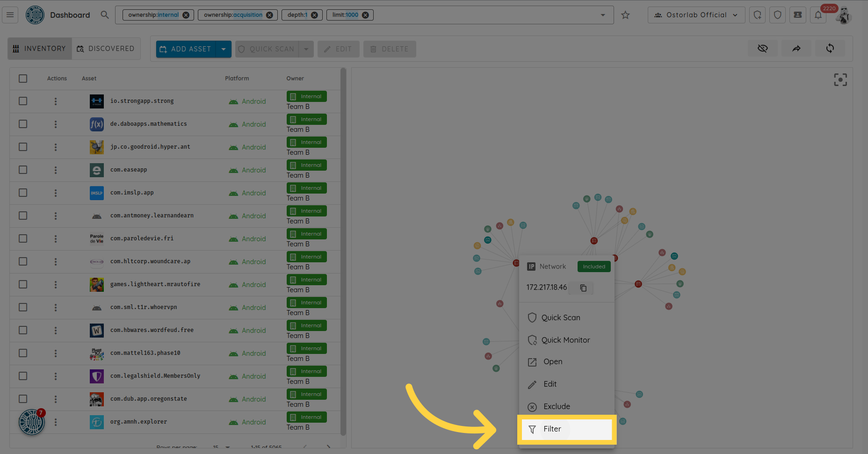Toggle the hide visibility eye icon
Screen dimensions: 868x454
tap(763, 48)
